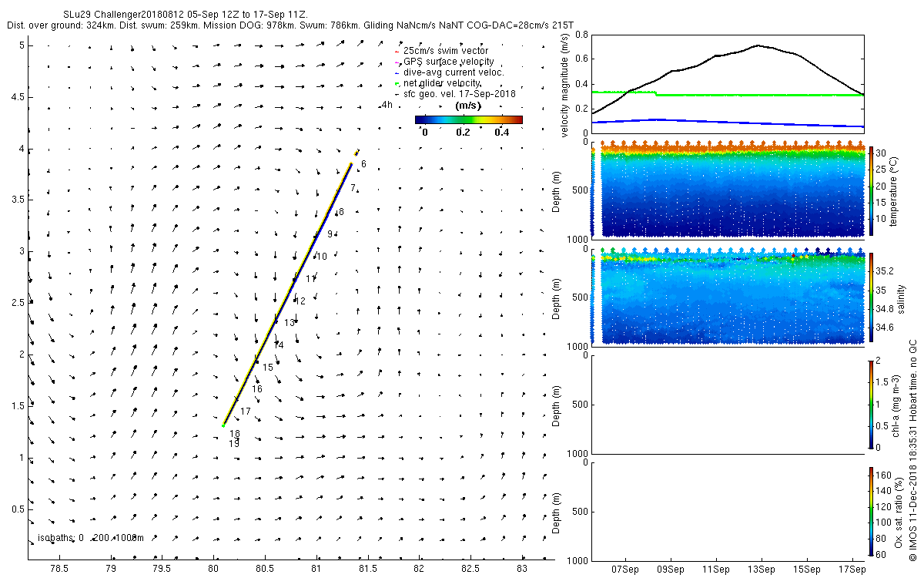
Task: Click the salinity colorbar
Action: [871, 297]
